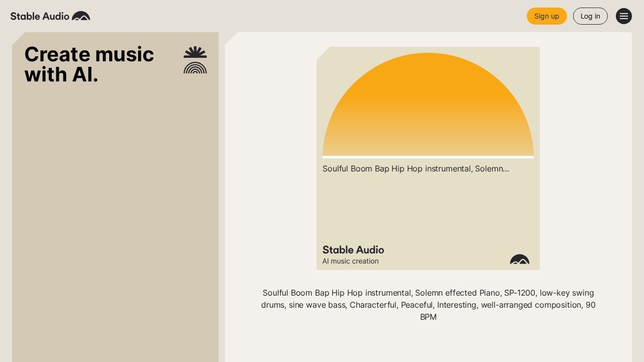Click "AI music creation" caption
The image size is (644, 362).
[351, 261]
